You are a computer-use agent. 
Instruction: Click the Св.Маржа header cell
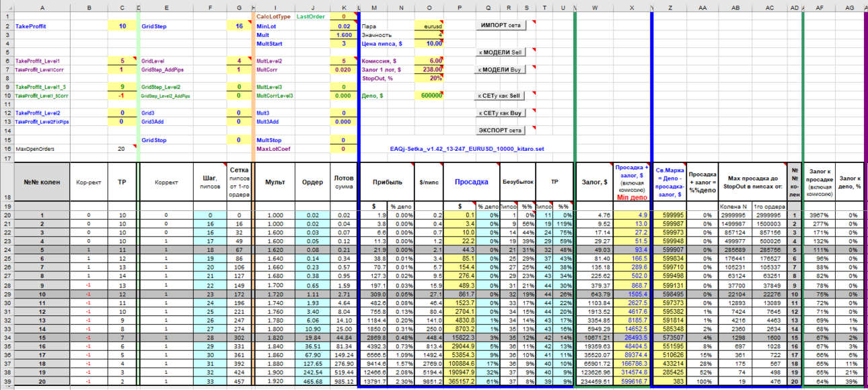pyautogui.click(x=670, y=182)
